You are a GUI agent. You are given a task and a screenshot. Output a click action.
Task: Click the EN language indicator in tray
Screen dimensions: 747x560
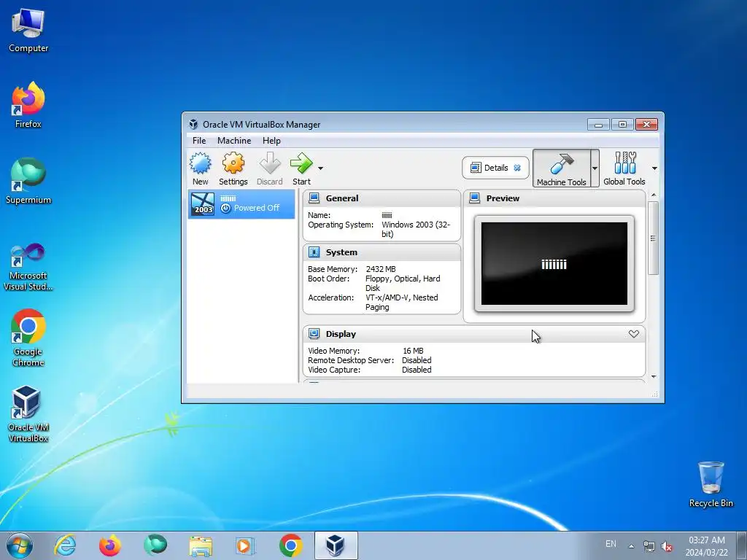tap(611, 544)
